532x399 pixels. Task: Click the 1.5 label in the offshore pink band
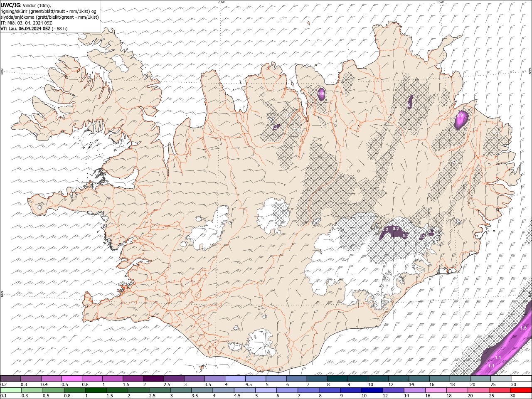523,328
